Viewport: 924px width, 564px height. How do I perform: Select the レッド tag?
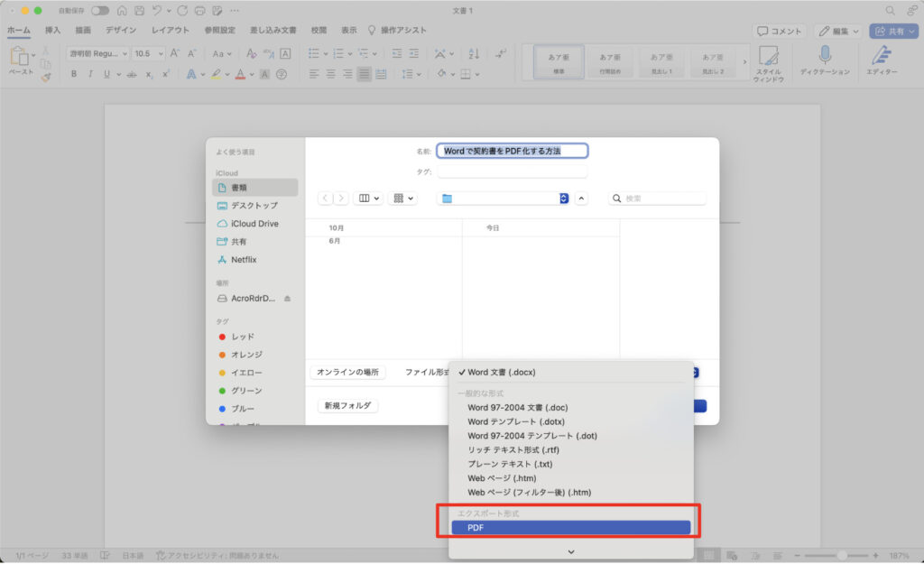pos(237,337)
